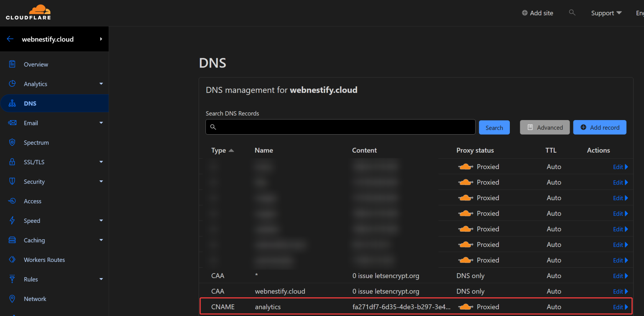Click DNS only in the webnestify.cloud row

(470, 291)
